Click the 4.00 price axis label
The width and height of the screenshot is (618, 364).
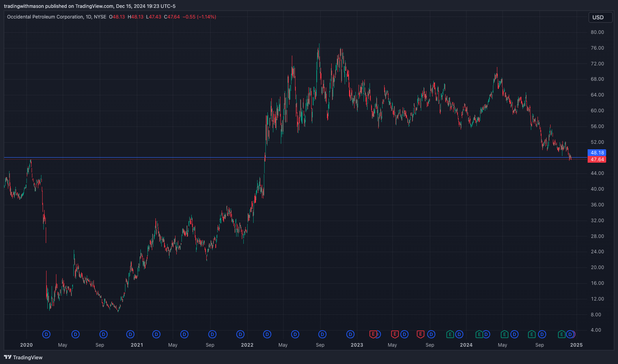pos(596,330)
